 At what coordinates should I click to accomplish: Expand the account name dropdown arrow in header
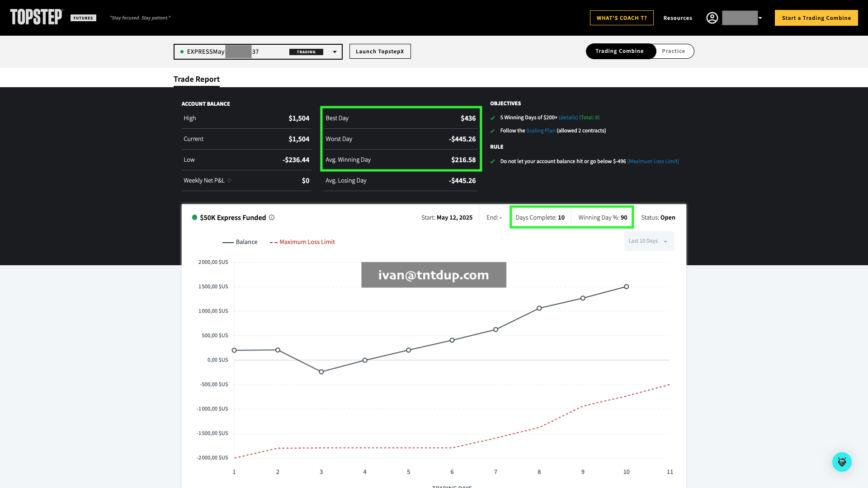pyautogui.click(x=760, y=18)
